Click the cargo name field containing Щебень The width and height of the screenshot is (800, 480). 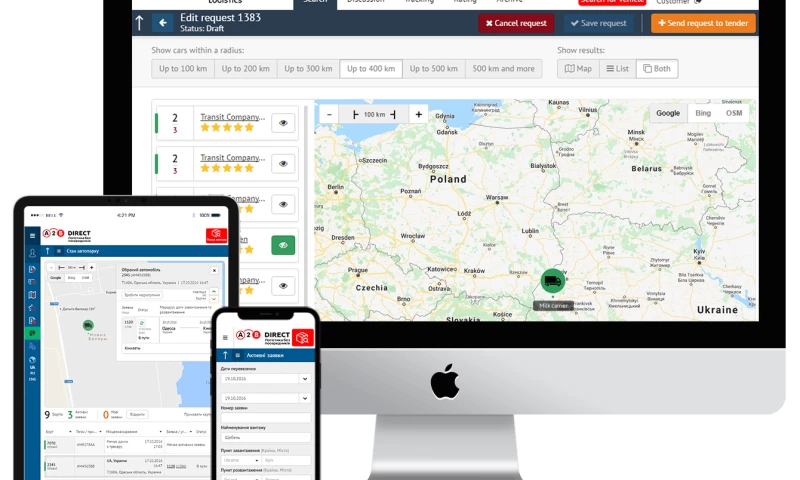(266, 437)
